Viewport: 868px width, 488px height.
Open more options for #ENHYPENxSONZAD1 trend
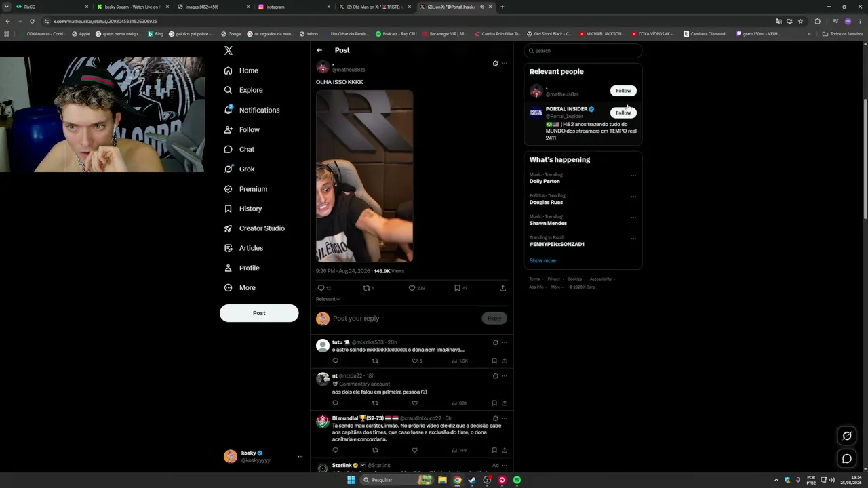pyautogui.click(x=633, y=239)
